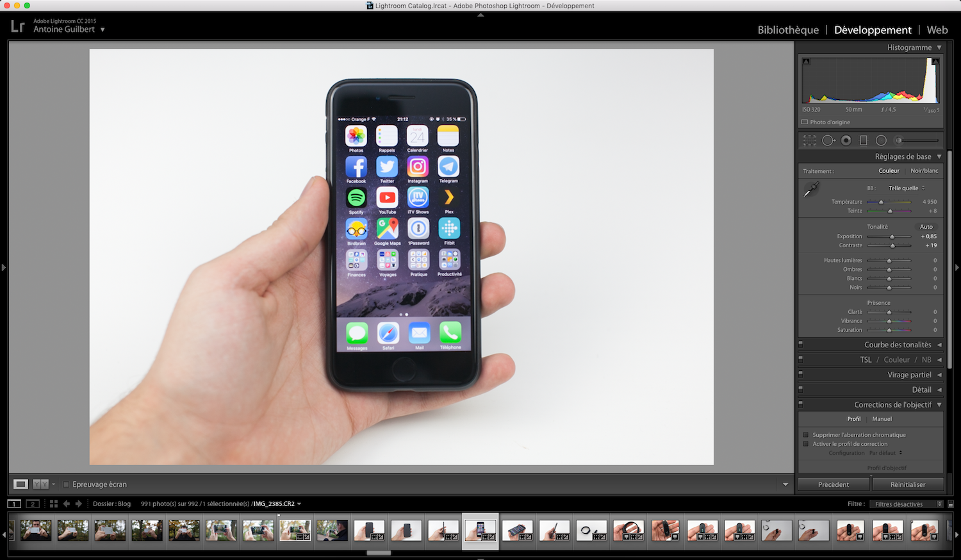Screen dimensions: 961x560
Task: Enable Supprimer l'aberration chromatique checkbox
Action: (806, 435)
